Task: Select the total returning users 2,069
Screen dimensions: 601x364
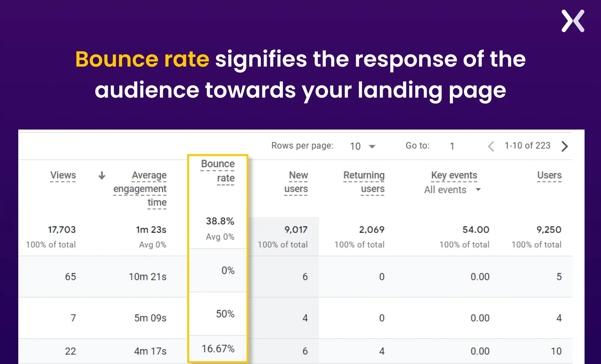Action: tap(372, 230)
